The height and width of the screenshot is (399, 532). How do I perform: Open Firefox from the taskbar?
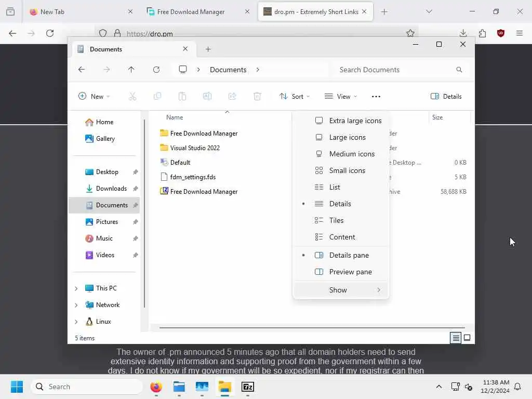click(x=156, y=387)
